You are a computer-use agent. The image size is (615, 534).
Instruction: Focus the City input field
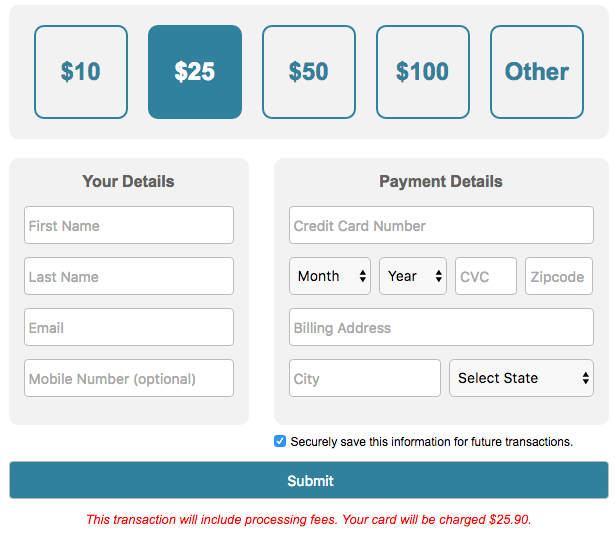(365, 378)
